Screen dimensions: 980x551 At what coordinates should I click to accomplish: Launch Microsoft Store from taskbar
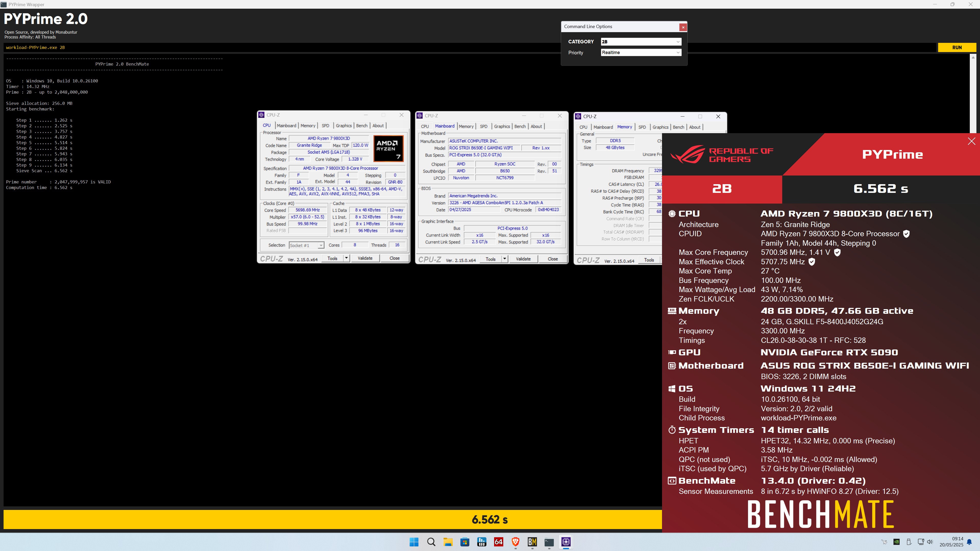465,542
